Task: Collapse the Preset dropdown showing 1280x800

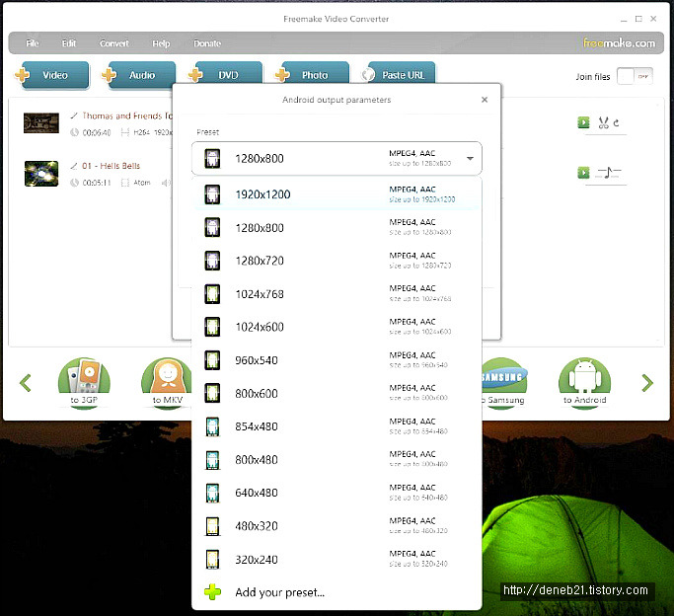Action: point(337,158)
